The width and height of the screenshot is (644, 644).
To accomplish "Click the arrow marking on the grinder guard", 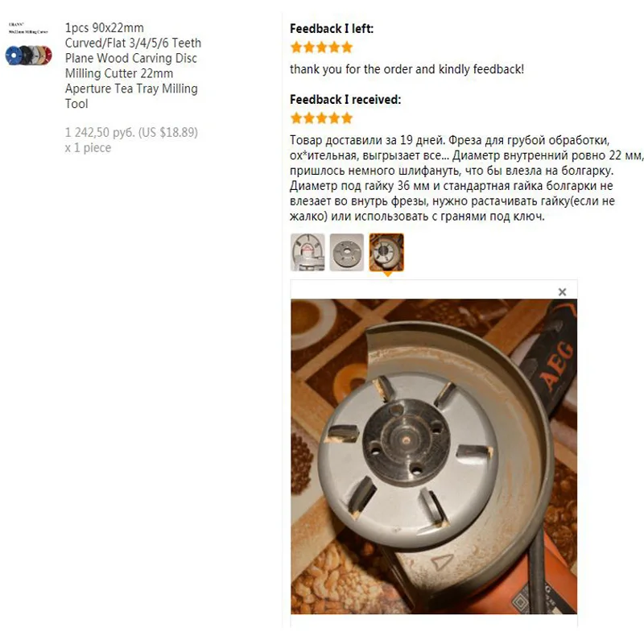I will click(x=442, y=562).
